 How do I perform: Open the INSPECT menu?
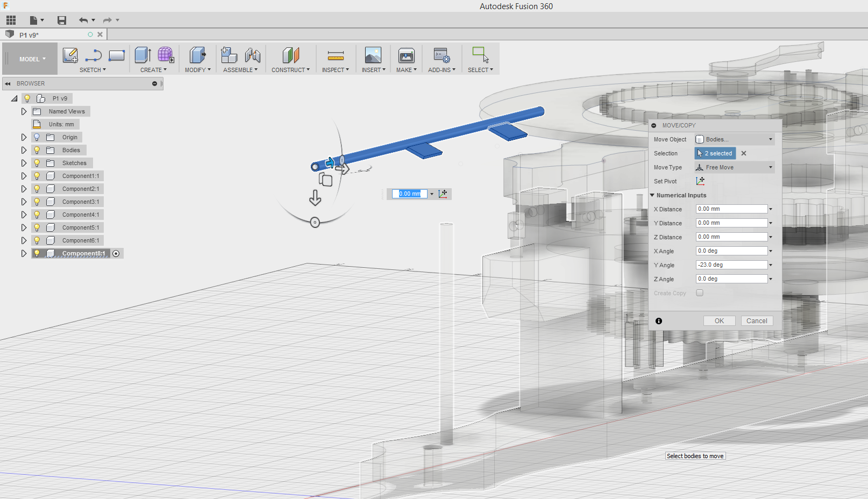(336, 70)
